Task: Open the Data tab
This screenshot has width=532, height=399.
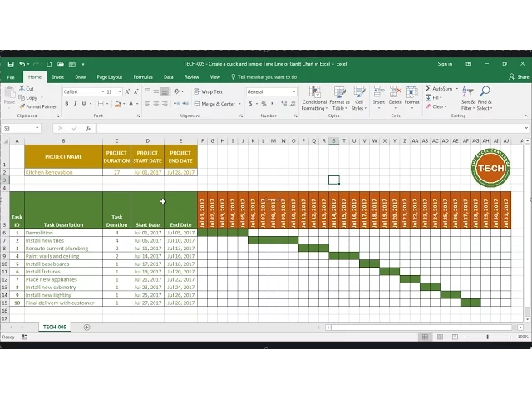Action: pos(168,77)
